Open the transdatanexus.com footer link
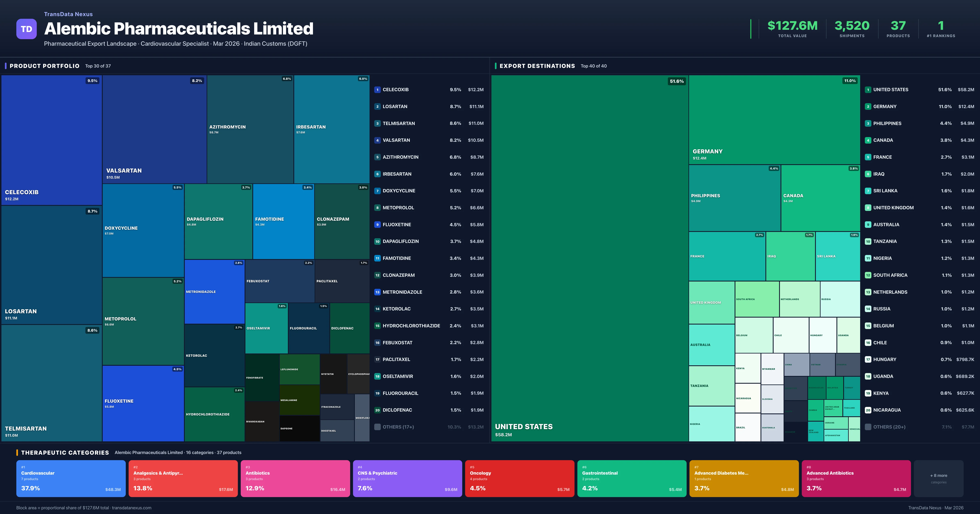 click(x=132, y=507)
